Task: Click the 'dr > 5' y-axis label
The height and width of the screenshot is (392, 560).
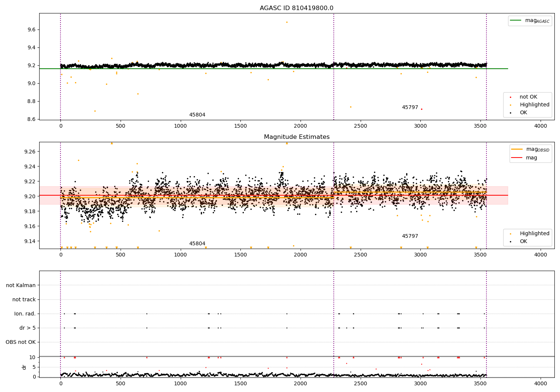Action: (x=28, y=328)
